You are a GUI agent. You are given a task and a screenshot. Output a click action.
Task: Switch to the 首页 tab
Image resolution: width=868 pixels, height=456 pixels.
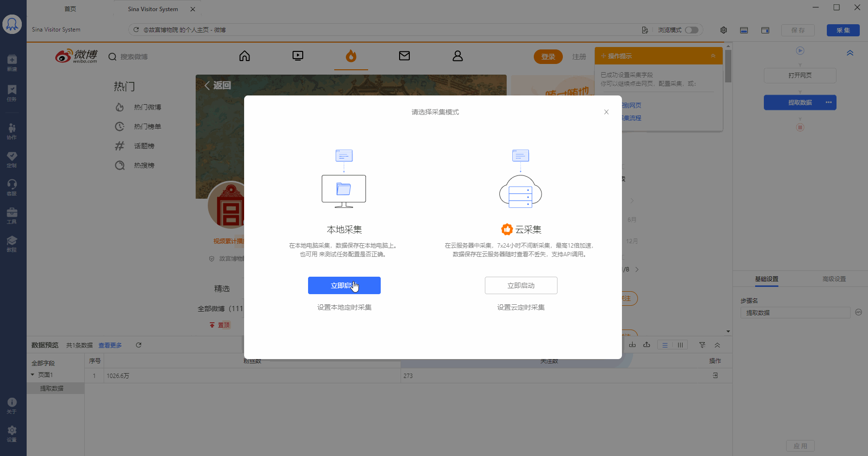coord(70,9)
